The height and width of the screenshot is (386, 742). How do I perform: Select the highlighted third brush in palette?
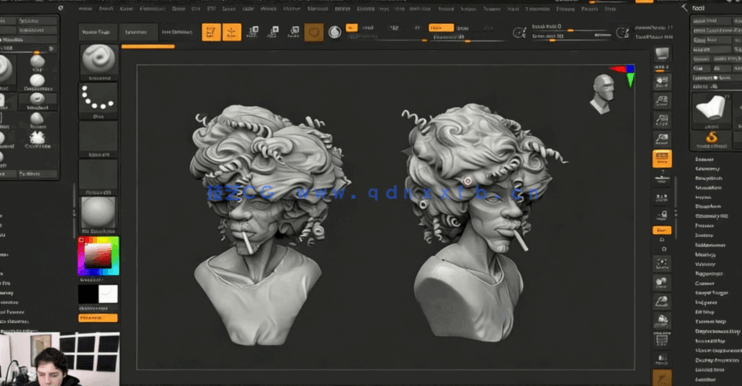pos(37,100)
